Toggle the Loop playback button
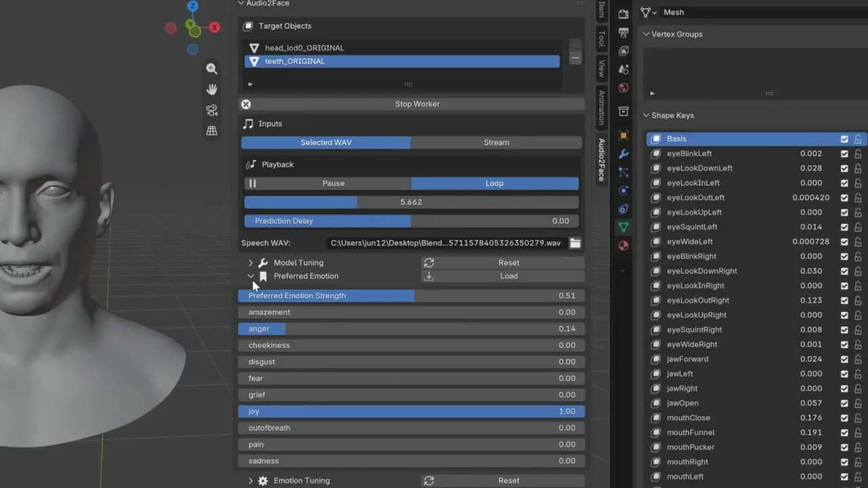The width and height of the screenshot is (868, 488). [494, 183]
